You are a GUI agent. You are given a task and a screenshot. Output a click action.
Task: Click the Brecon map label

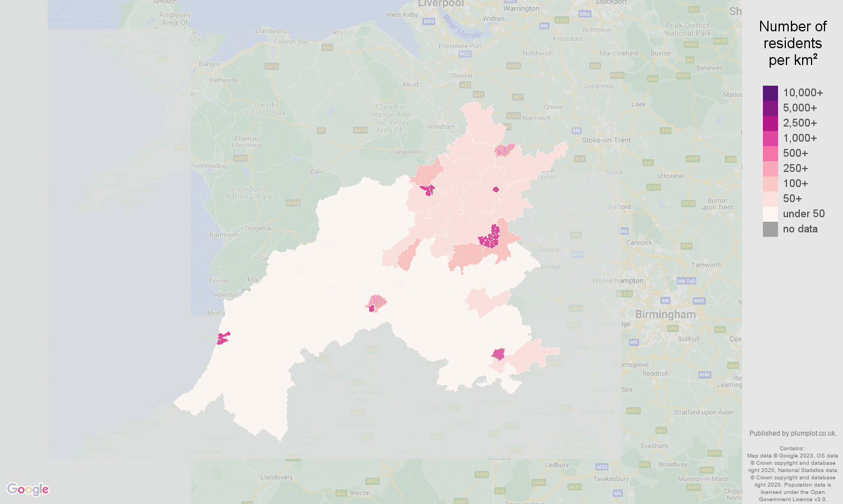coord(360,493)
